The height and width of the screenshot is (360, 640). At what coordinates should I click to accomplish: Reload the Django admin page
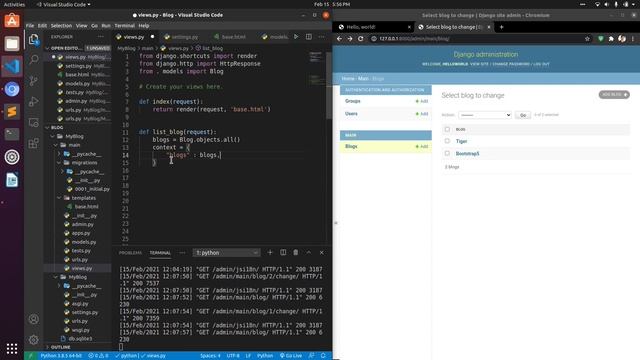[x=360, y=39]
